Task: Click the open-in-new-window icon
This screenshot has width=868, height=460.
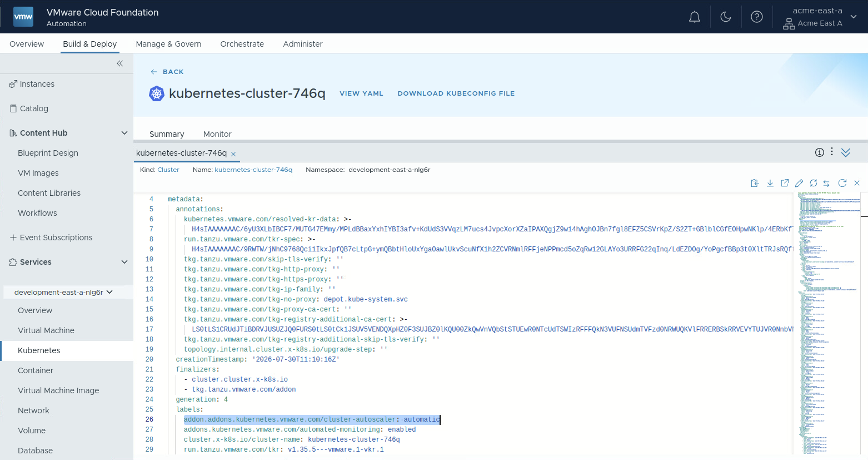Action: click(x=785, y=183)
